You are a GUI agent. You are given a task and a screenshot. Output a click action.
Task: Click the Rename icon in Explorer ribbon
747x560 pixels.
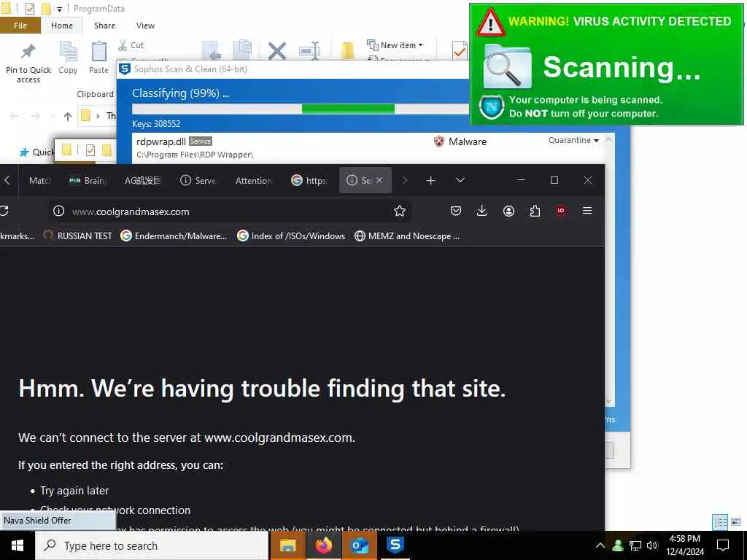pos(309,50)
